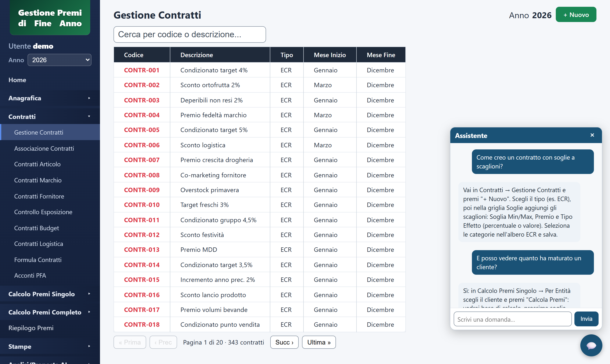Open contract CONTR-005 link
This screenshot has height=364, width=610.
(142, 130)
